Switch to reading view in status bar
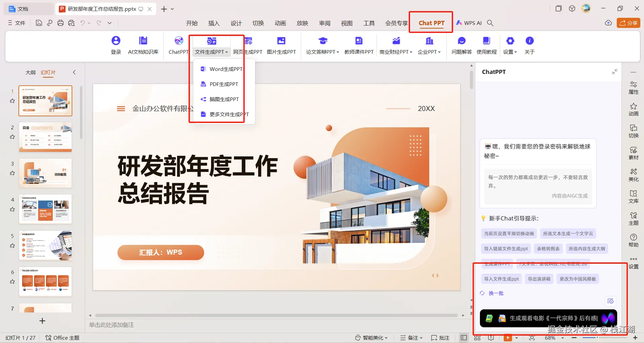Image resolution: width=644 pixels, height=343 pixels. tap(491, 338)
